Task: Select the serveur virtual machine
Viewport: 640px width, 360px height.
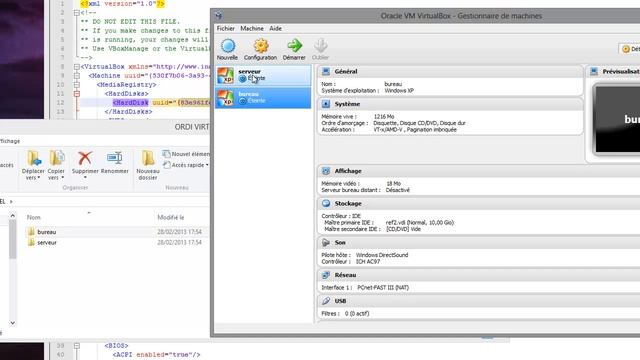Action: click(263, 76)
